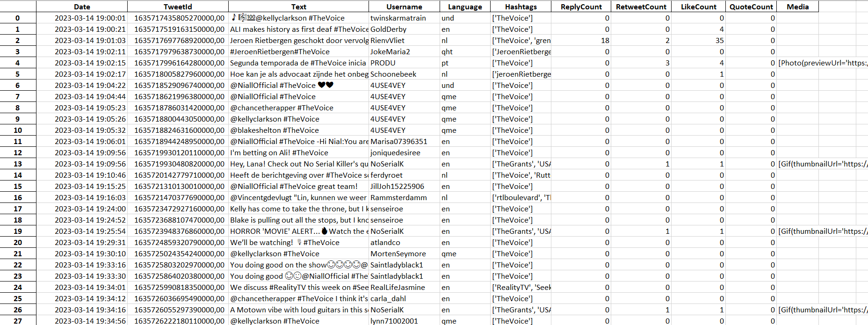Click username cell ferdyroet

pos(404,175)
